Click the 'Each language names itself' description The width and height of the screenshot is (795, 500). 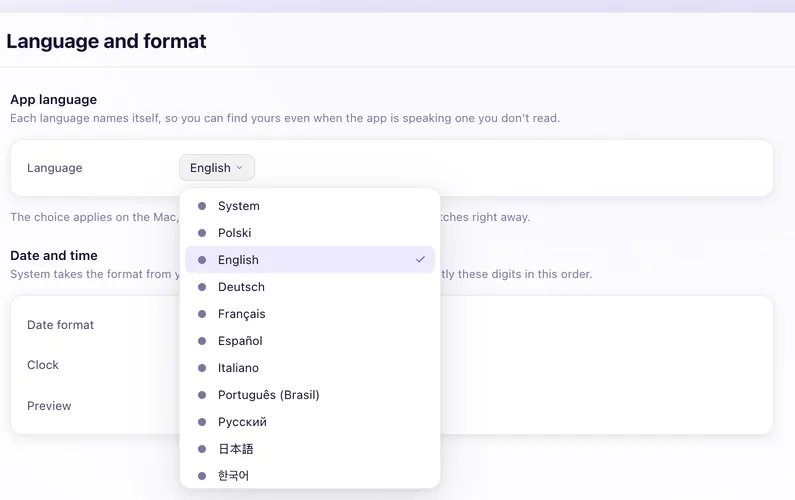(x=285, y=118)
